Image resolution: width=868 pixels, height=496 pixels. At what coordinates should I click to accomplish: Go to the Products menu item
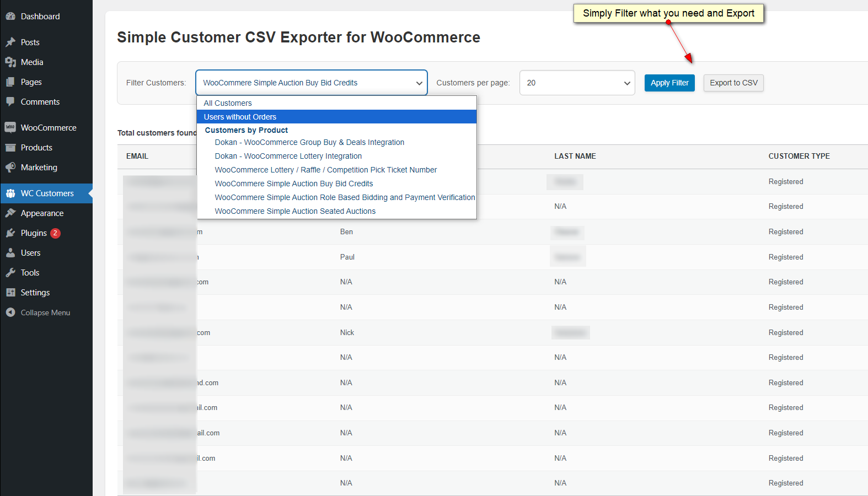click(36, 148)
